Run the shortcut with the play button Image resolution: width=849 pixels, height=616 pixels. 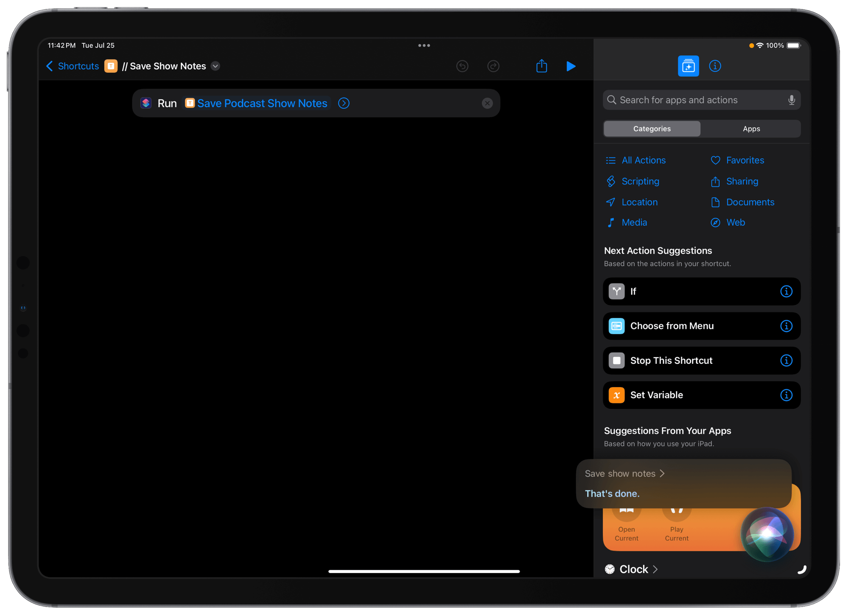click(x=571, y=66)
